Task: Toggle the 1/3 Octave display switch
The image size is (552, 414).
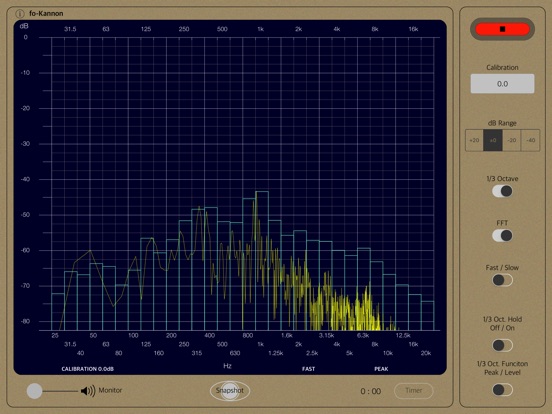Action: pos(502,191)
